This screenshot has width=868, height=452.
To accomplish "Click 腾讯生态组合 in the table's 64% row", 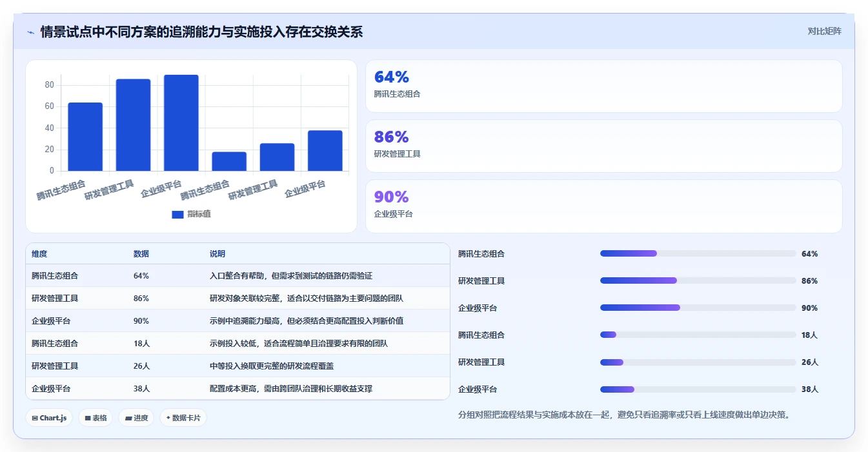I will (x=55, y=276).
